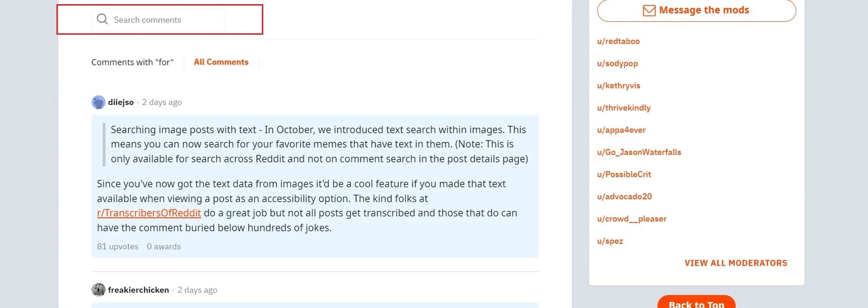This screenshot has height=308, width=868.
Task: Click the Back to Top button
Action: 696,304
